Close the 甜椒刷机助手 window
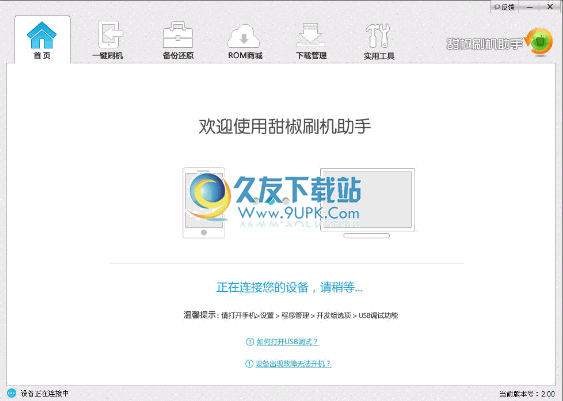The width and height of the screenshot is (563, 401). pyautogui.click(x=550, y=7)
